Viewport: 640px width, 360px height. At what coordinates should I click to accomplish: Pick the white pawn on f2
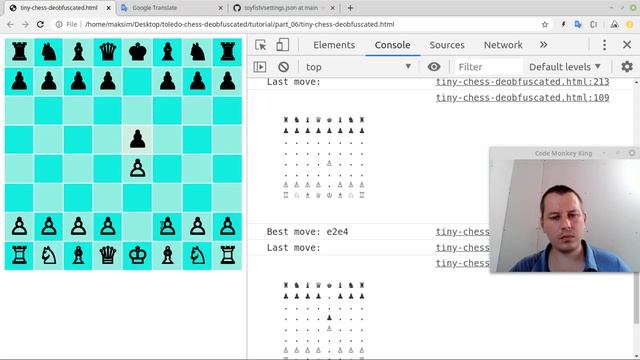coord(167,227)
